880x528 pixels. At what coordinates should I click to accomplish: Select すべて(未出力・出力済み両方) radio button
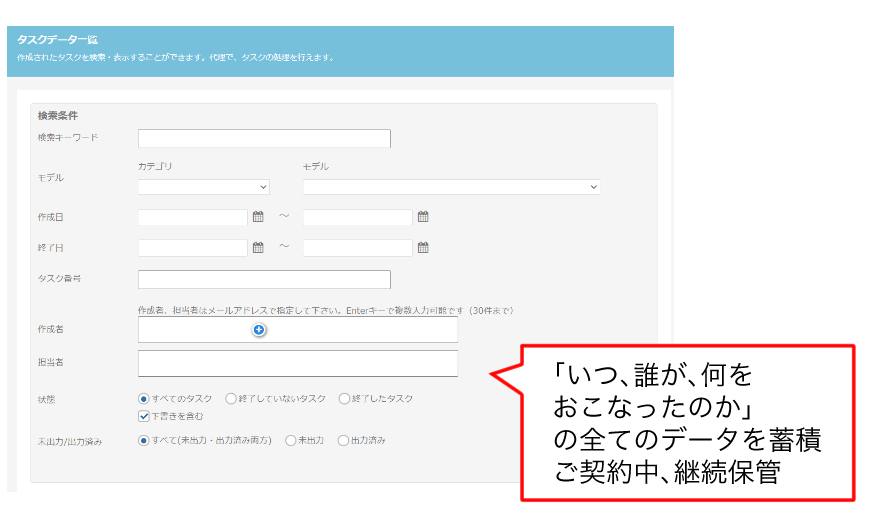[144, 441]
